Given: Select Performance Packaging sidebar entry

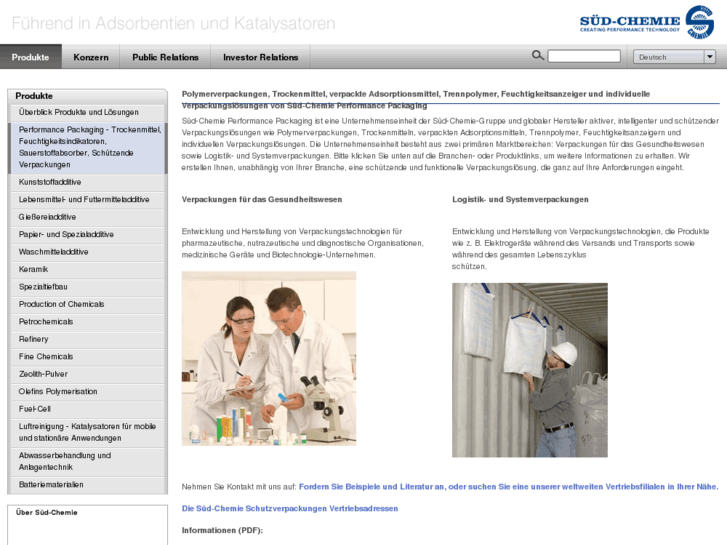Looking at the screenshot, I should coord(88,147).
